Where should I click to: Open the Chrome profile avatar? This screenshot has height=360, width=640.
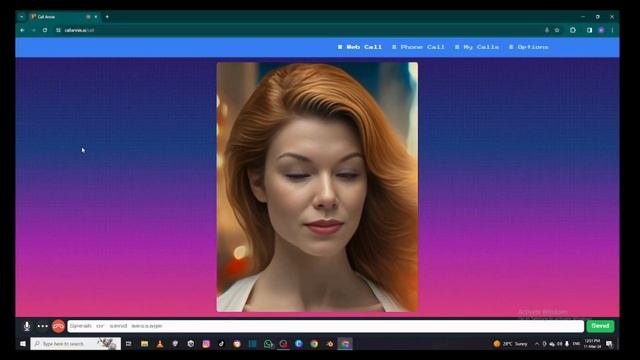click(x=601, y=30)
